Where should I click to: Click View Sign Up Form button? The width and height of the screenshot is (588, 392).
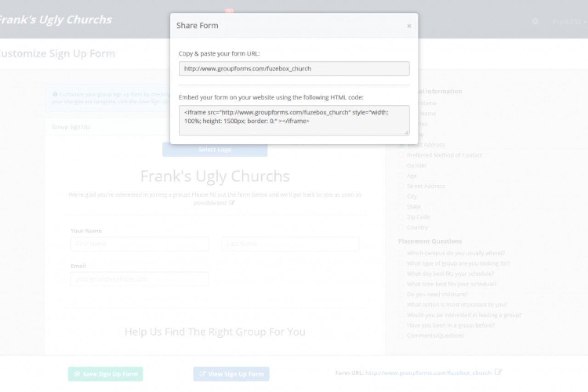point(231,374)
